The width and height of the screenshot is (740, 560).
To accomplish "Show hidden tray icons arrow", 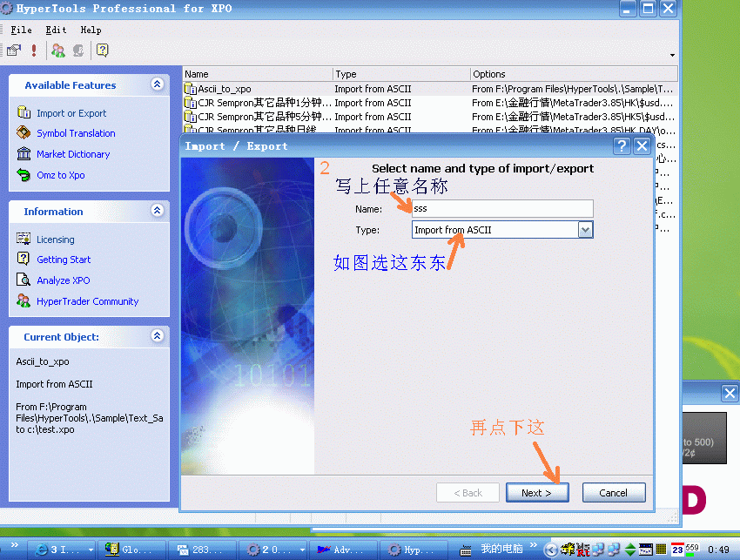I will click(550, 550).
